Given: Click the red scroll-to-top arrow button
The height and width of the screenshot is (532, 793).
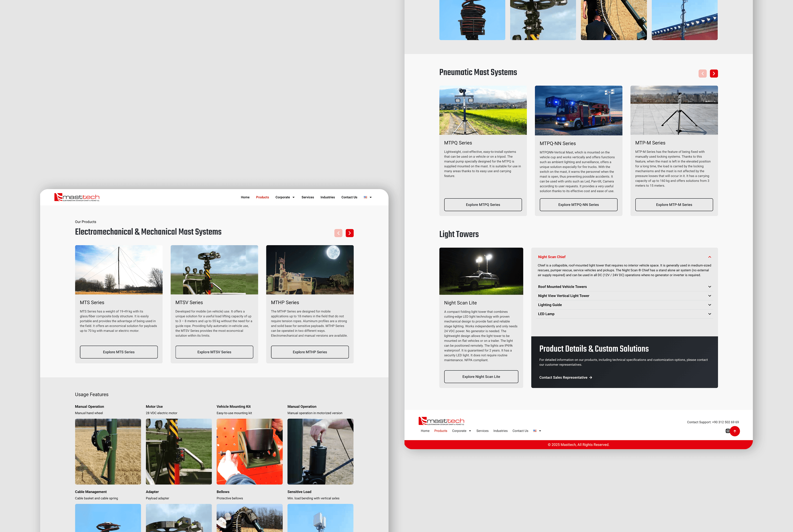Looking at the screenshot, I should pyautogui.click(x=735, y=431).
